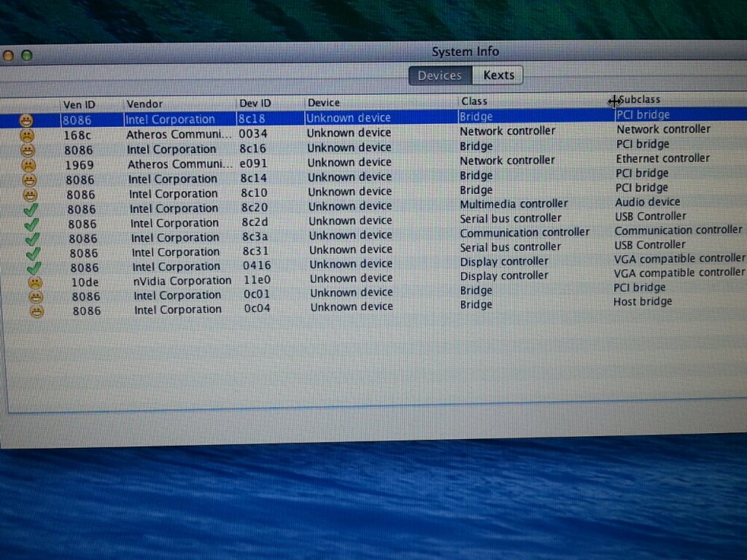Sort the list by Vendor column header

pos(145,104)
